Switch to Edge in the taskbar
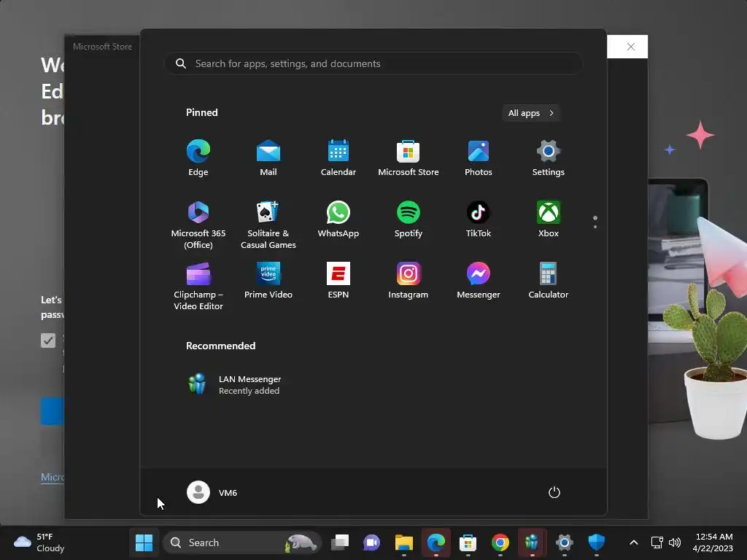747x560 pixels. (436, 542)
